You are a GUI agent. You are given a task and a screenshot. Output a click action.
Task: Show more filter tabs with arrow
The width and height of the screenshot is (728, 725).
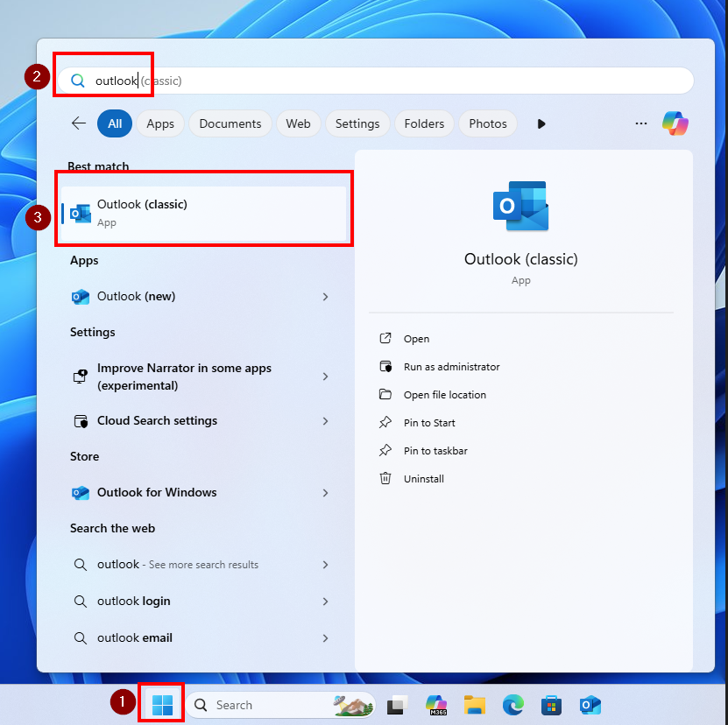coord(541,124)
